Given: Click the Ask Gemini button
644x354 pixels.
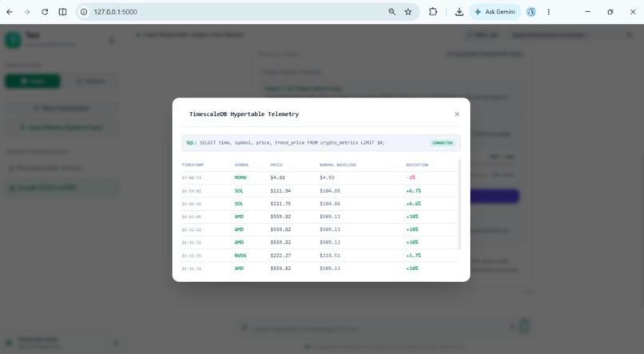Looking at the screenshot, I should pyautogui.click(x=495, y=12).
